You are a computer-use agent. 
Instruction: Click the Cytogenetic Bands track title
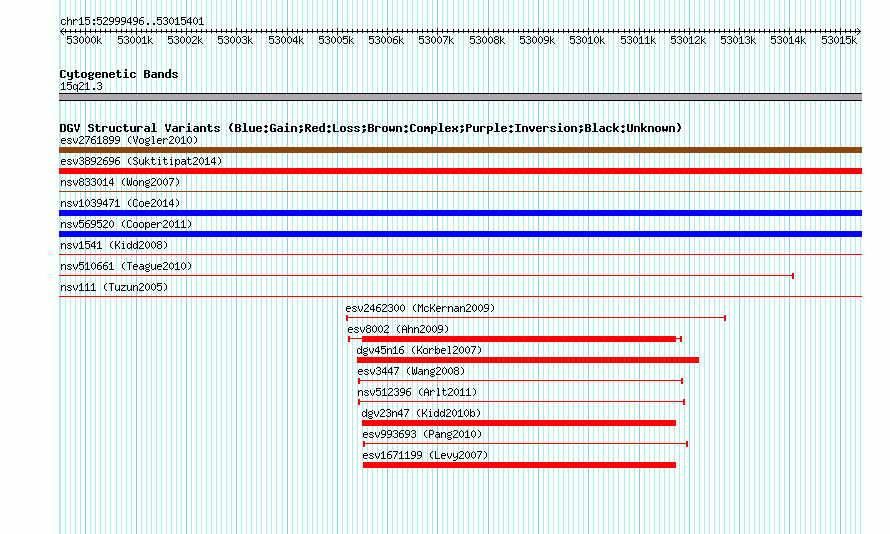point(119,74)
